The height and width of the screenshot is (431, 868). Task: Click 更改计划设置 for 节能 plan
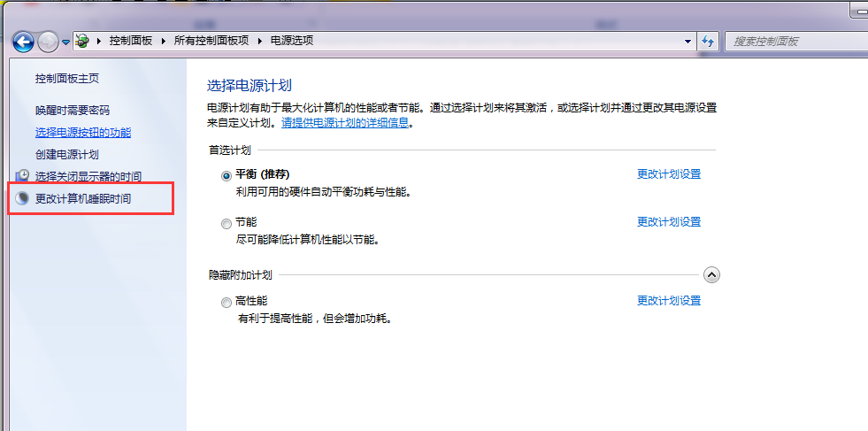click(669, 221)
